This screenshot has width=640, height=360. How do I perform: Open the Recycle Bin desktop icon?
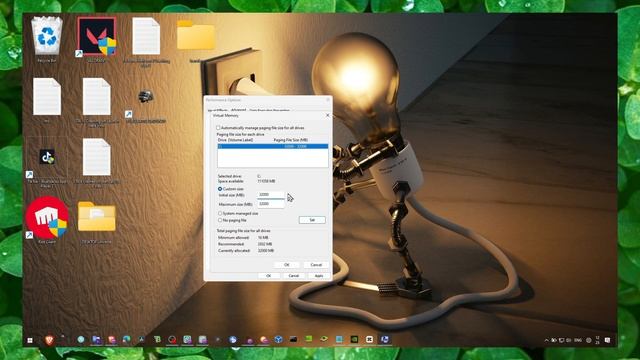coord(47,39)
